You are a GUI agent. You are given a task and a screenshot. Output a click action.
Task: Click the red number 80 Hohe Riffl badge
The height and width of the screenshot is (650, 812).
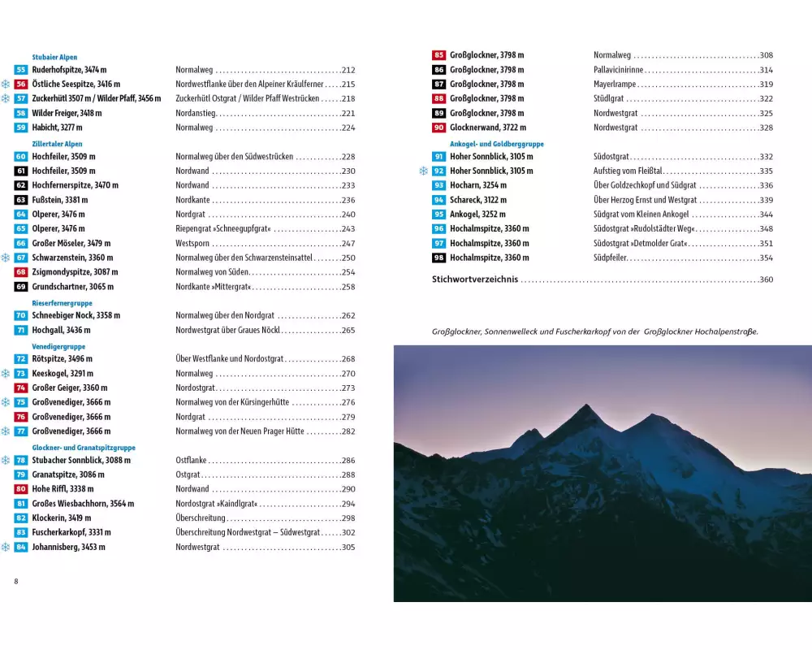coord(21,489)
